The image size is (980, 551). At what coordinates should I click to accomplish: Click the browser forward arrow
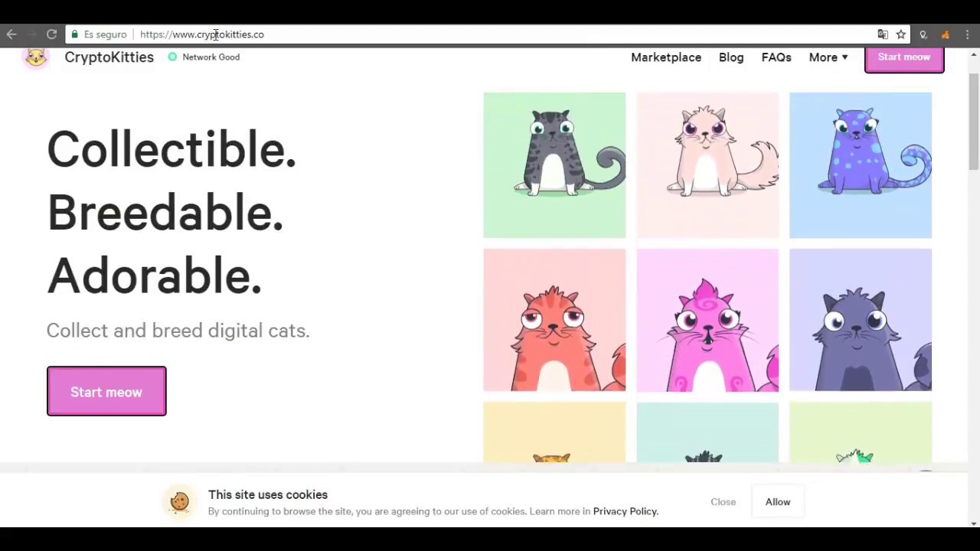pos(31,34)
